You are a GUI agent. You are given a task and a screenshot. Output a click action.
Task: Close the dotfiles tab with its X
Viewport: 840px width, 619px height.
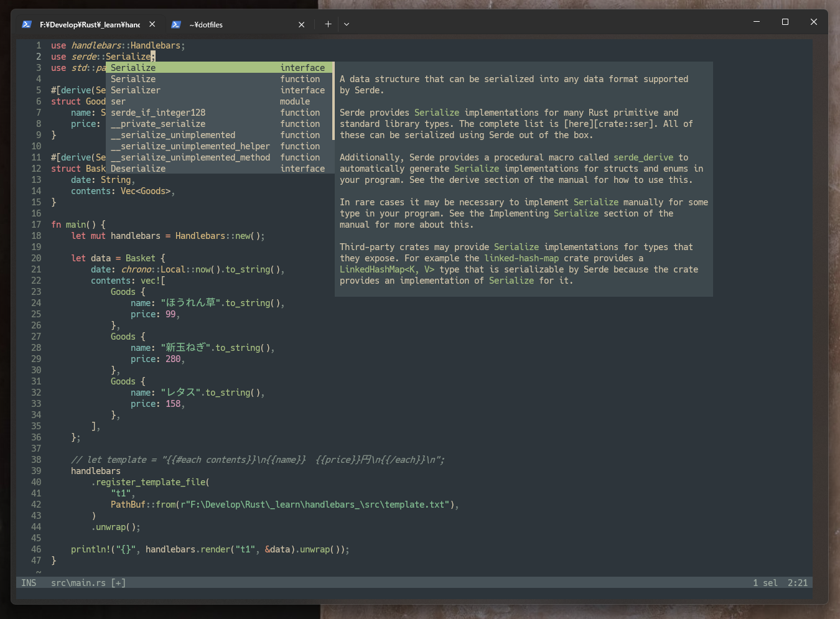pos(301,24)
